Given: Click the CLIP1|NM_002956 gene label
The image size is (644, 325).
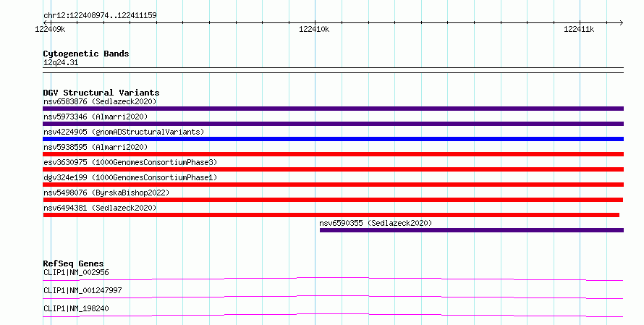Looking at the screenshot, I should pyautogui.click(x=77, y=272).
